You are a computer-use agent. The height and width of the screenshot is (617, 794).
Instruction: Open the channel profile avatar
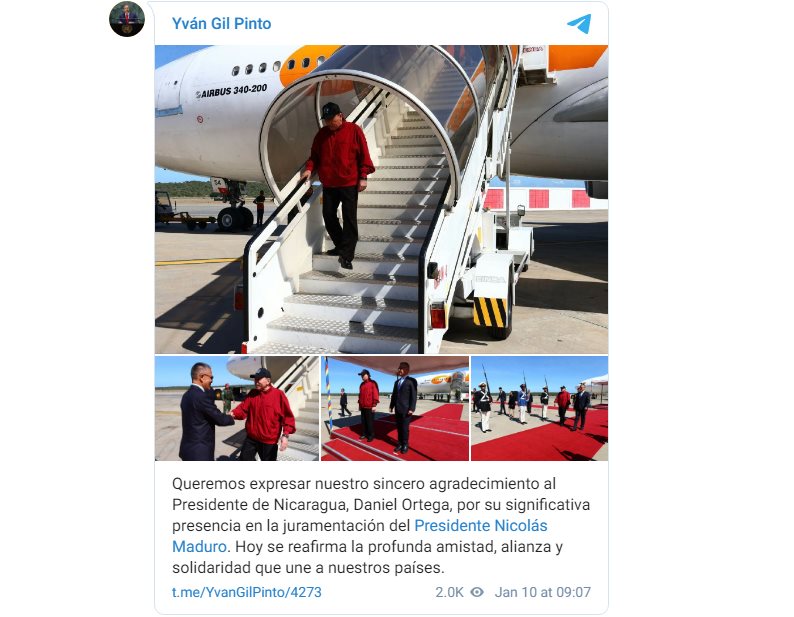(127, 19)
